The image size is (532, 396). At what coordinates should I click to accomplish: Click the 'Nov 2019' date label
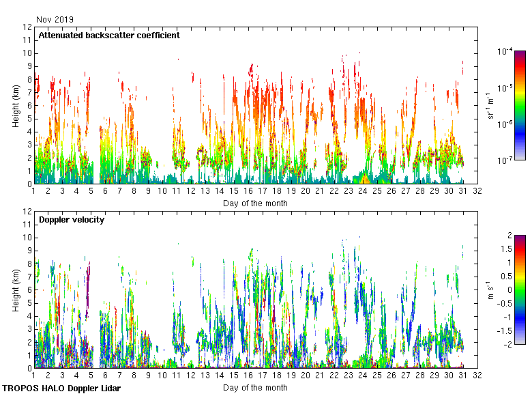[55, 20]
